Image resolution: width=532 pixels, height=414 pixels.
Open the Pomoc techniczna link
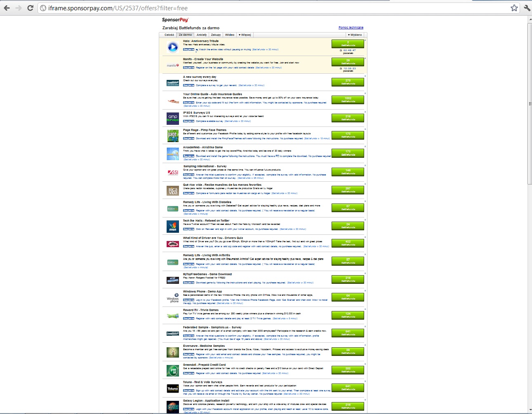[351, 28]
